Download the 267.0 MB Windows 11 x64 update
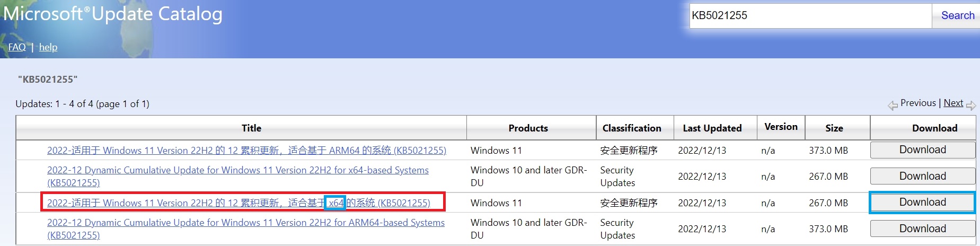 click(922, 203)
